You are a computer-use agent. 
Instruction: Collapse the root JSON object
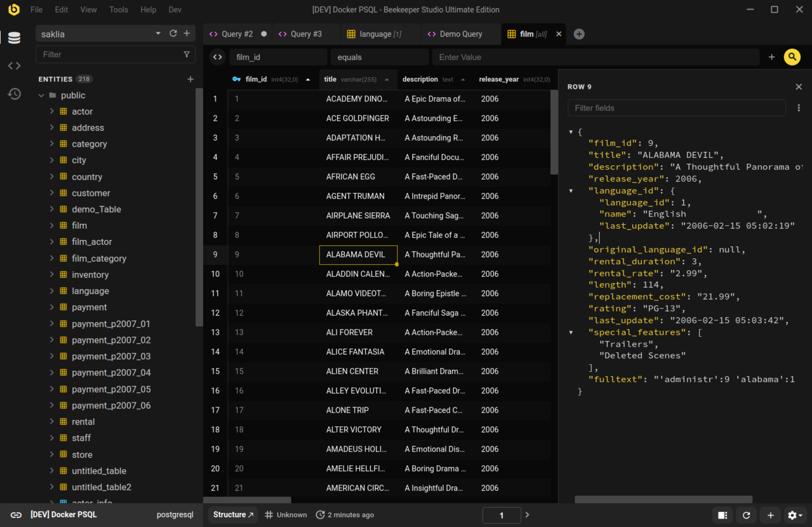[x=571, y=132]
